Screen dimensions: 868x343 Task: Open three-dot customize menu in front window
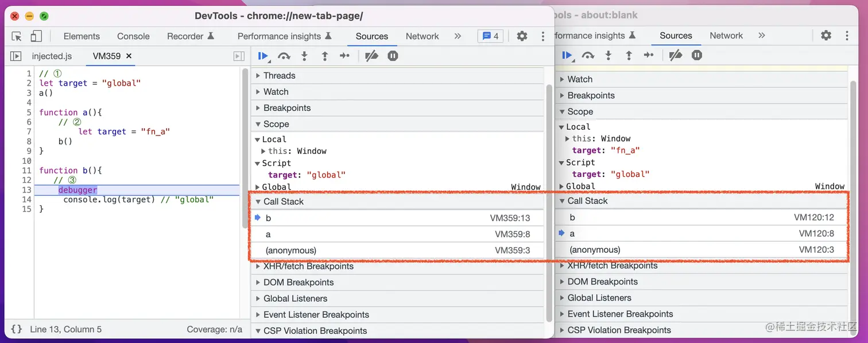click(543, 36)
